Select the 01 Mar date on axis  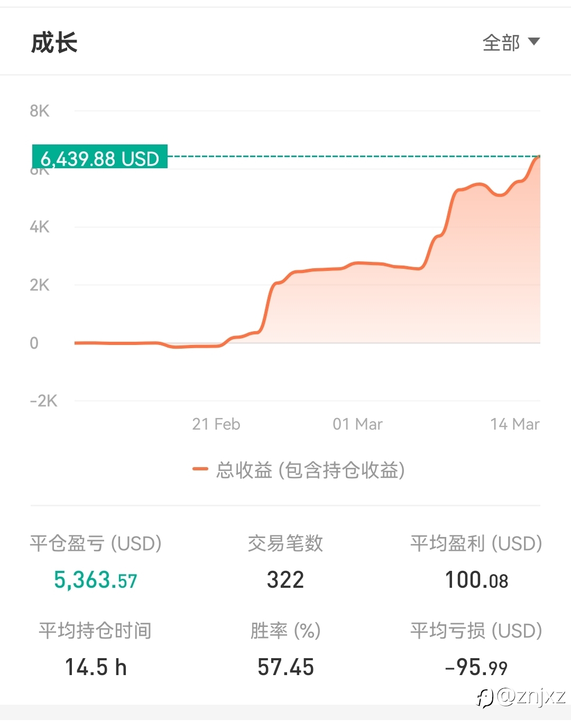coord(357,424)
